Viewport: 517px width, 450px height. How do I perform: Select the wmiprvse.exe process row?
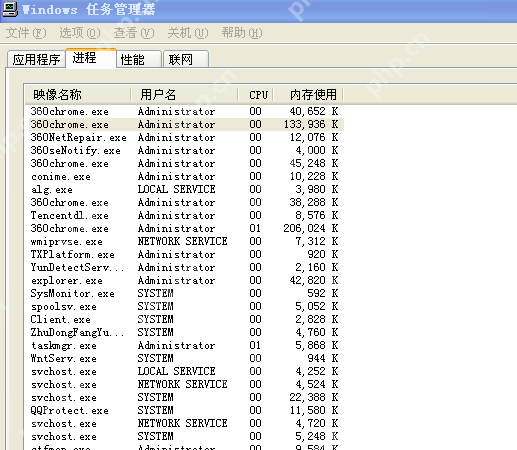click(x=184, y=241)
